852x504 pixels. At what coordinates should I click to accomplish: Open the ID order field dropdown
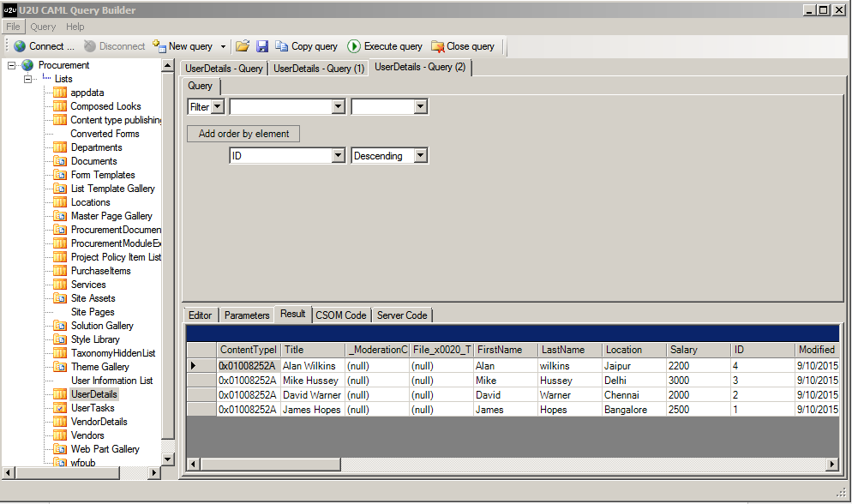point(338,156)
